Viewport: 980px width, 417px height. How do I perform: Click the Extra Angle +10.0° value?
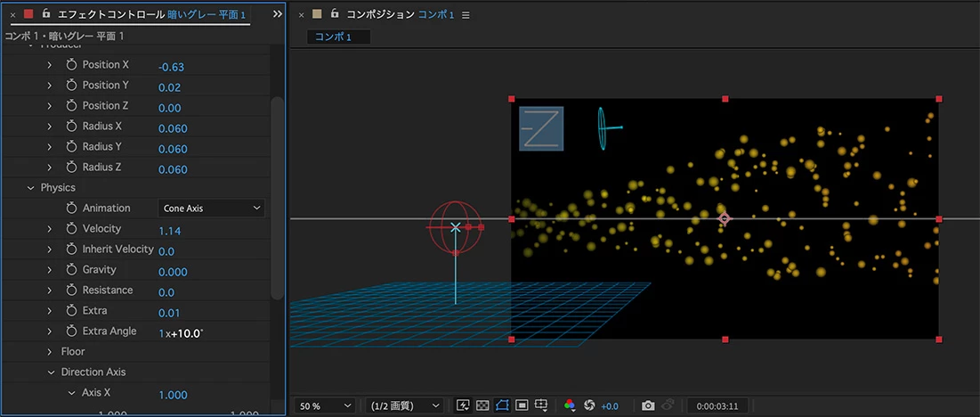click(x=186, y=334)
